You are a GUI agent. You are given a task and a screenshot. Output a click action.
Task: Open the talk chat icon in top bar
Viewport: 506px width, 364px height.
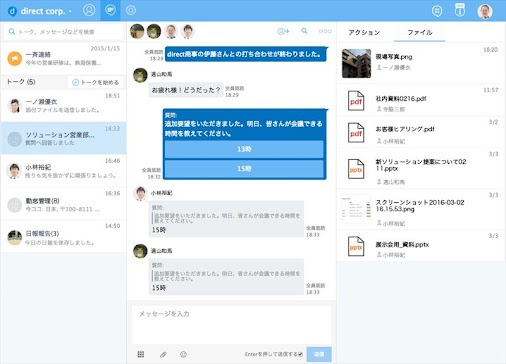click(110, 10)
